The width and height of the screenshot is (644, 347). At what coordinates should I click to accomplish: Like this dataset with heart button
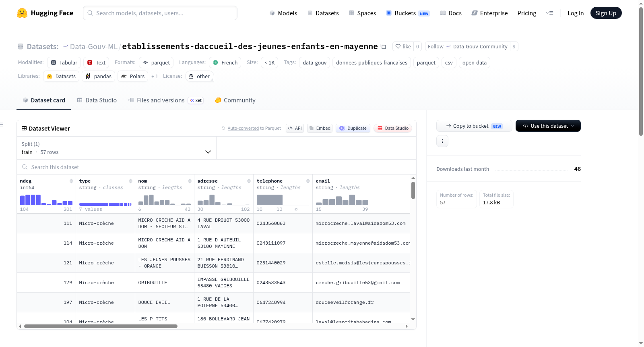tap(403, 46)
